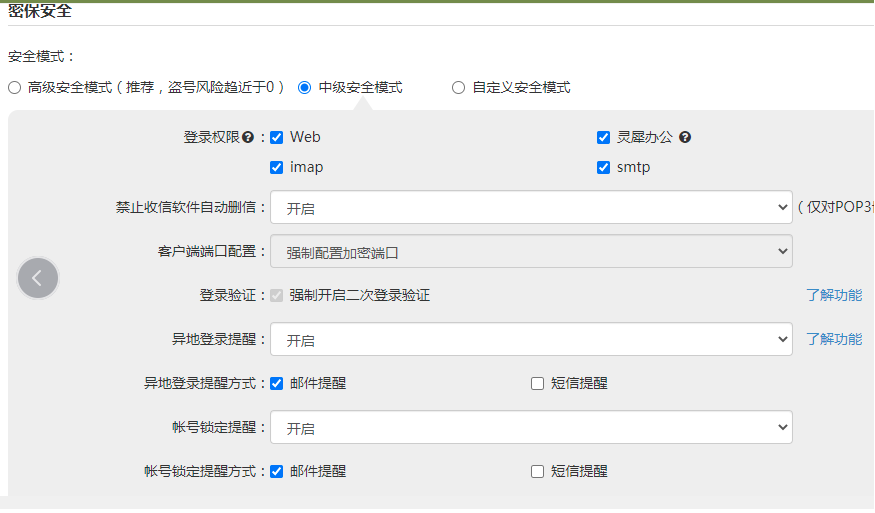This screenshot has height=513, width=875.
Task: Select 中级安全模式 radio option
Action: [x=305, y=88]
